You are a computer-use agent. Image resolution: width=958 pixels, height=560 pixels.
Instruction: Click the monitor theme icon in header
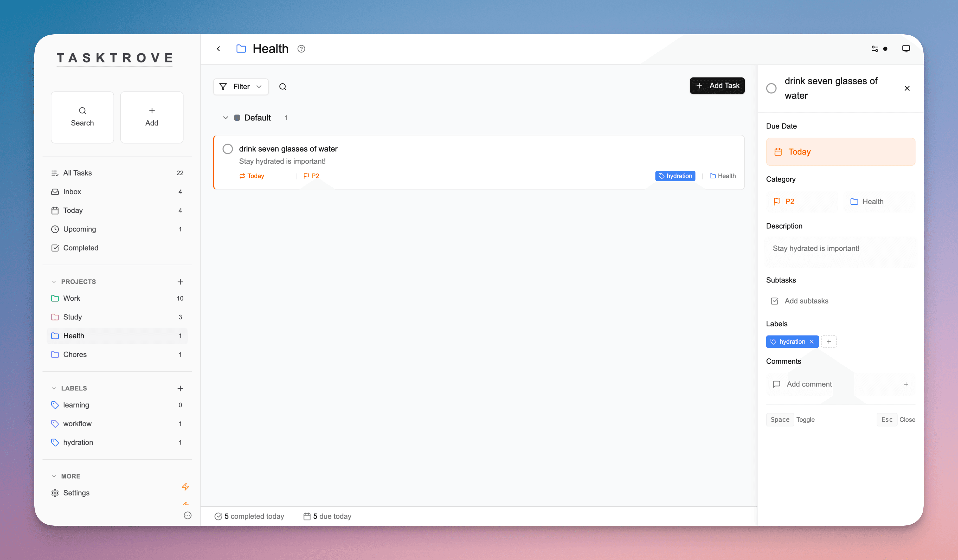tap(906, 49)
